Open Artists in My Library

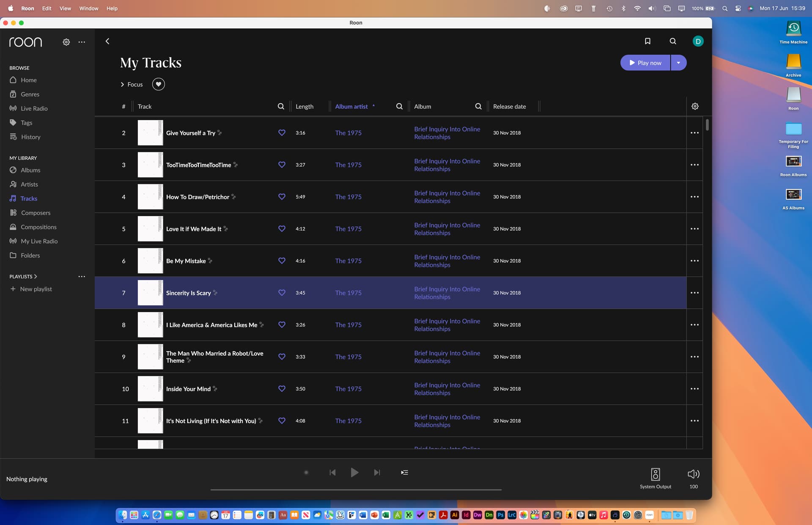[x=29, y=184]
